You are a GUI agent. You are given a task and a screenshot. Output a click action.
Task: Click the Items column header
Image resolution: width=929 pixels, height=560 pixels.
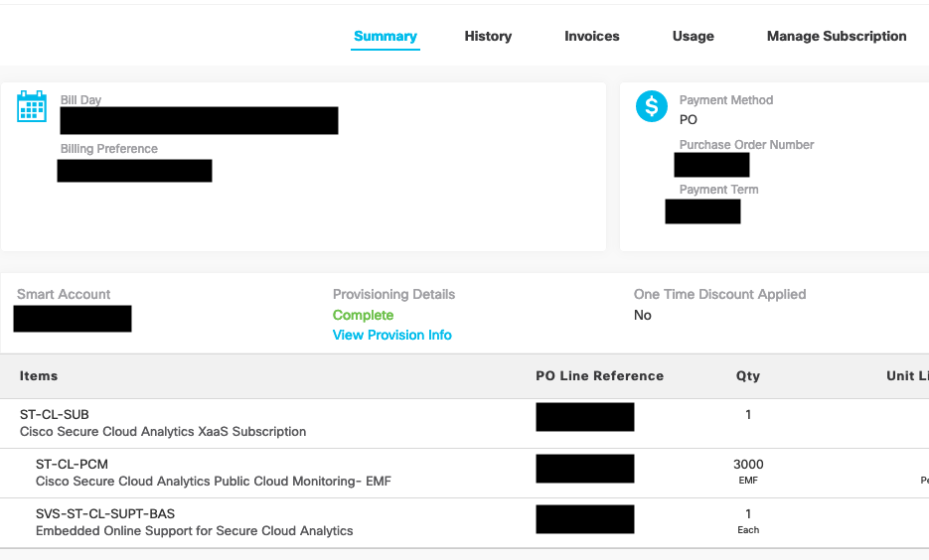(x=39, y=376)
